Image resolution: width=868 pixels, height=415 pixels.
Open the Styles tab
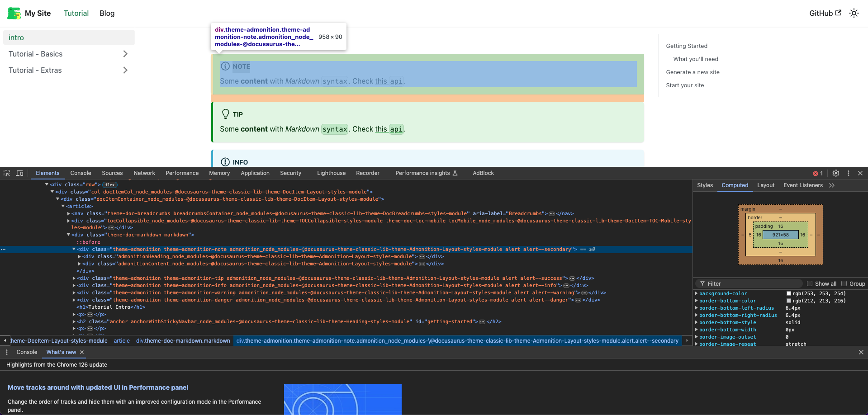[x=704, y=185]
